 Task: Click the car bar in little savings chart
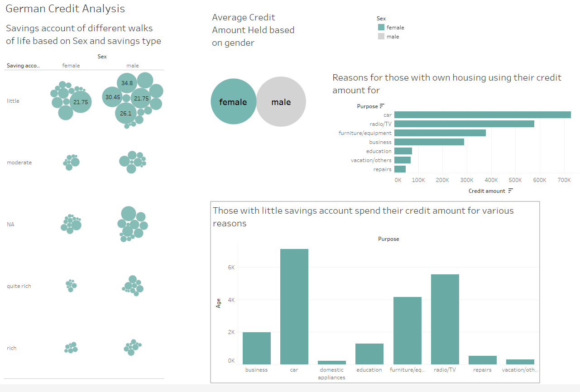294,303
